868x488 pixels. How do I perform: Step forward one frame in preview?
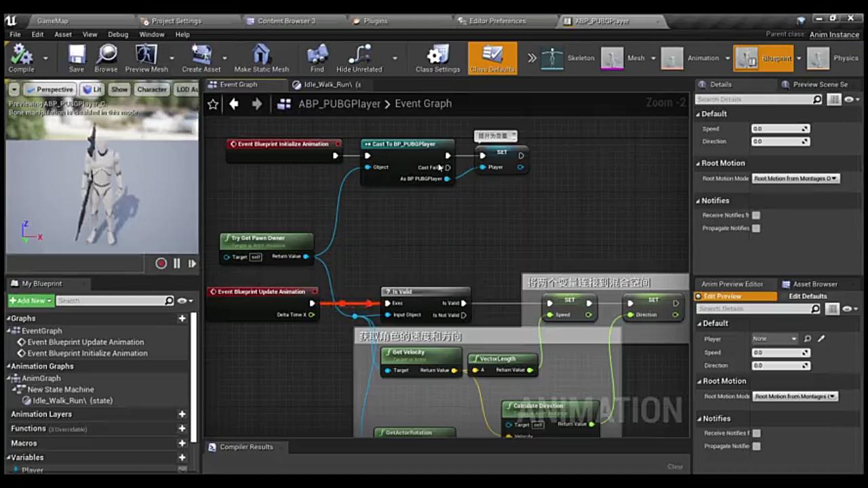click(x=192, y=264)
